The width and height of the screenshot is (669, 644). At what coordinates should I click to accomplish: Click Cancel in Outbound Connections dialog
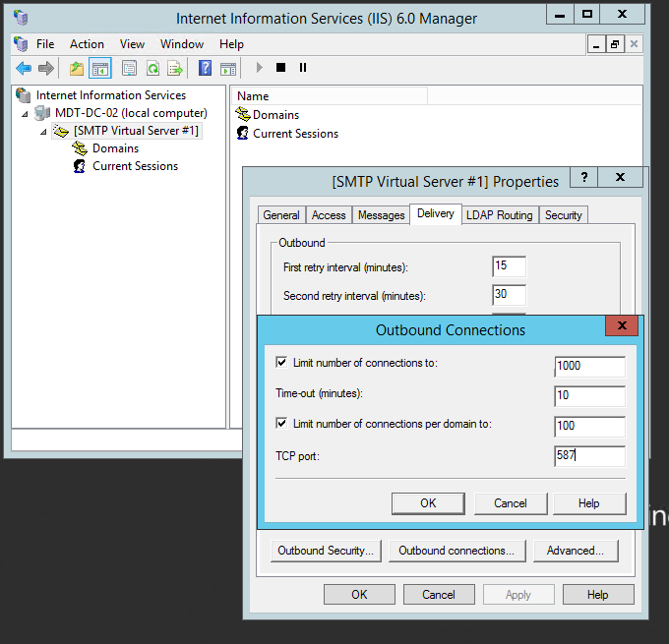tap(511, 503)
